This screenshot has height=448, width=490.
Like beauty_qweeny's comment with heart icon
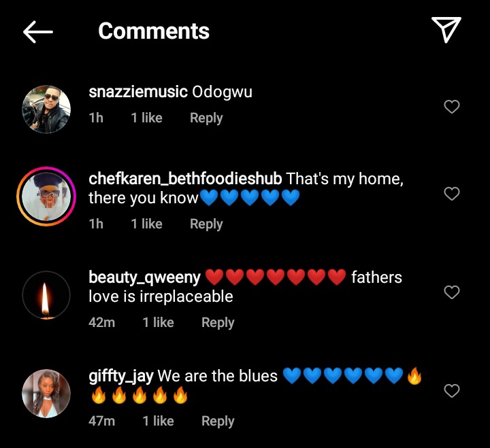click(x=452, y=292)
